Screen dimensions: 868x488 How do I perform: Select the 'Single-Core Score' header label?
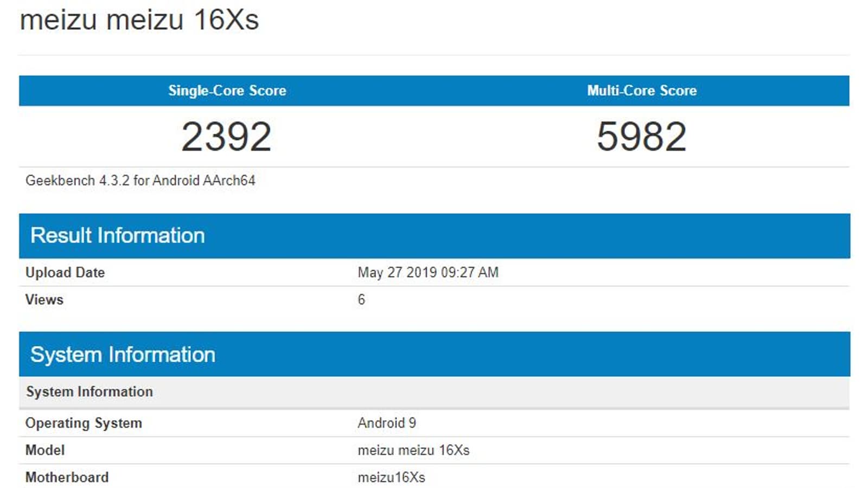(x=227, y=91)
